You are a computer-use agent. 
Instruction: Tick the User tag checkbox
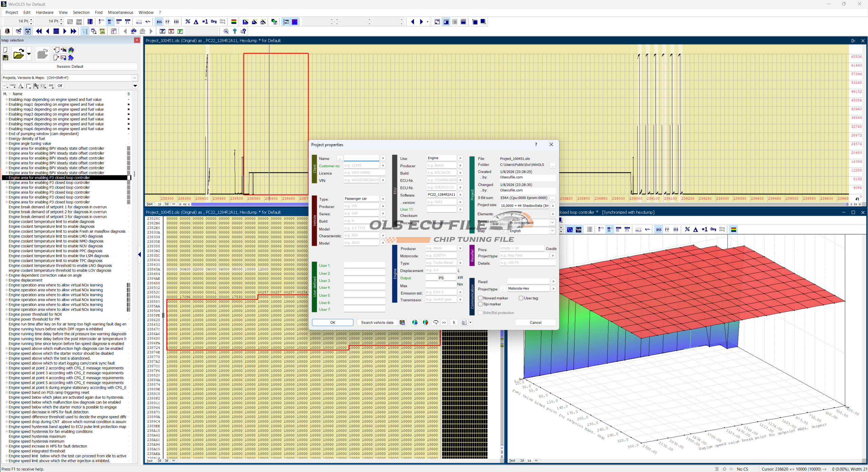521,298
